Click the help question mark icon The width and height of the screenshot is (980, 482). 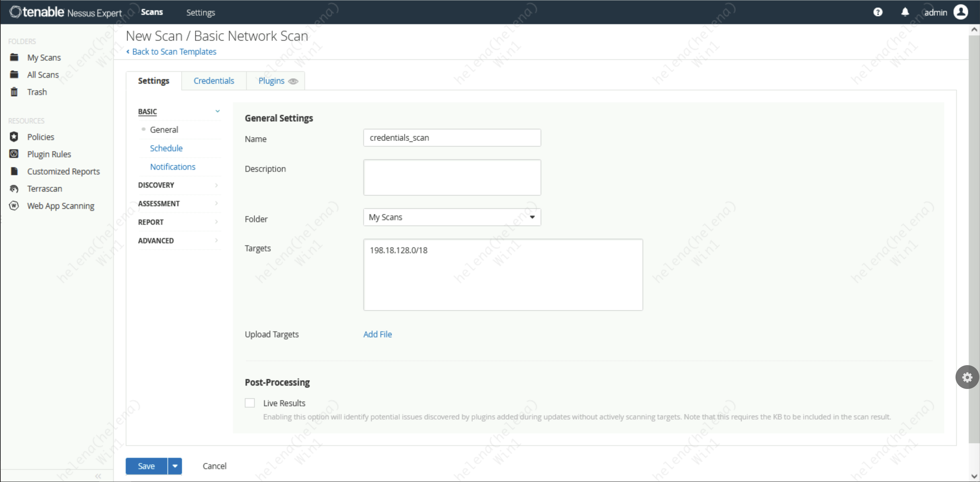(878, 12)
